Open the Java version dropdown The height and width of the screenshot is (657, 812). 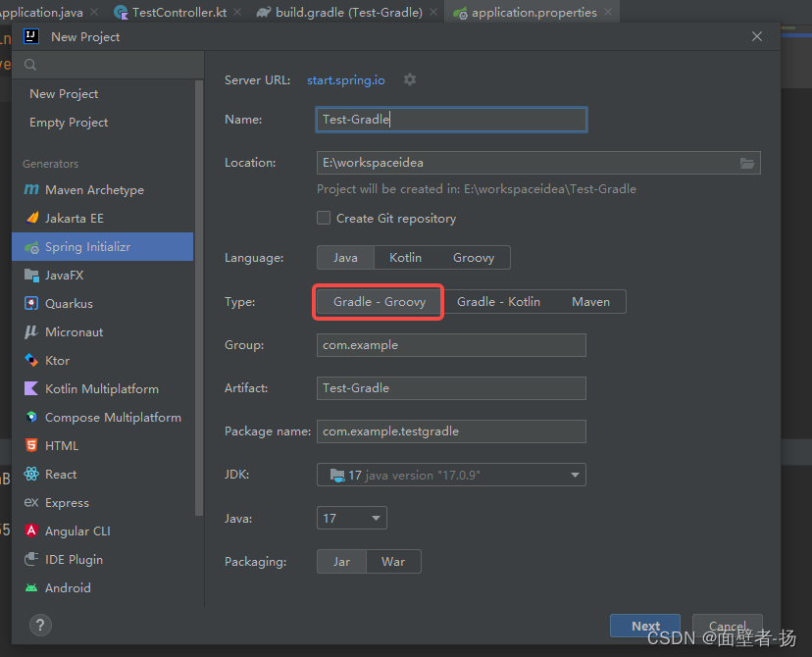click(x=352, y=518)
